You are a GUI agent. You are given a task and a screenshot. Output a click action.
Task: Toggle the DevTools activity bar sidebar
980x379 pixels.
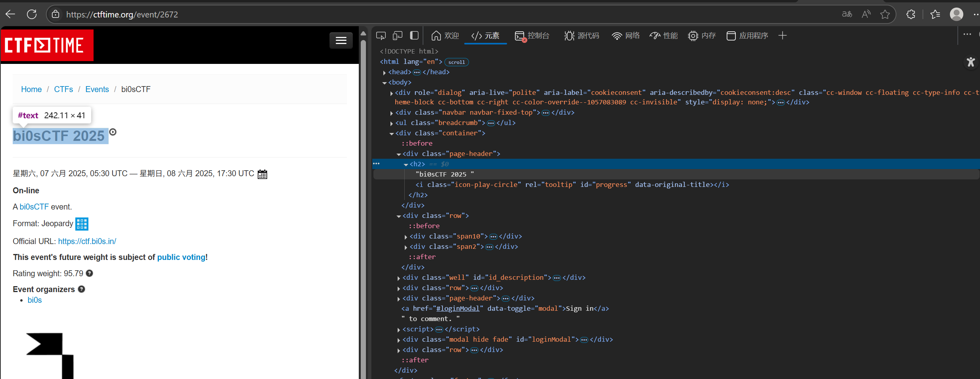pos(414,36)
